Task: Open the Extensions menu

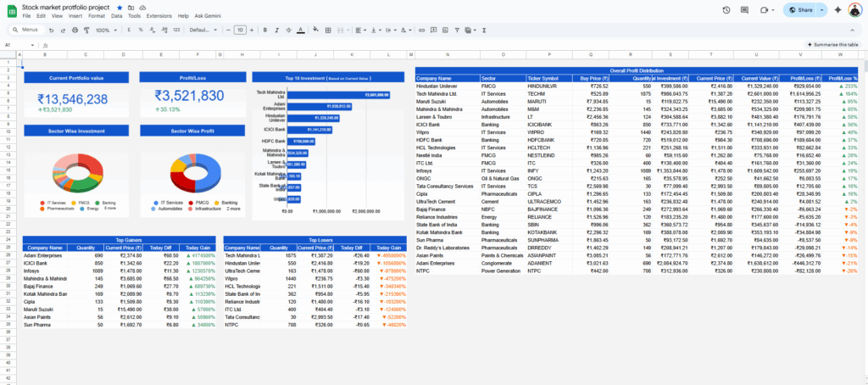Action: pyautogui.click(x=159, y=16)
